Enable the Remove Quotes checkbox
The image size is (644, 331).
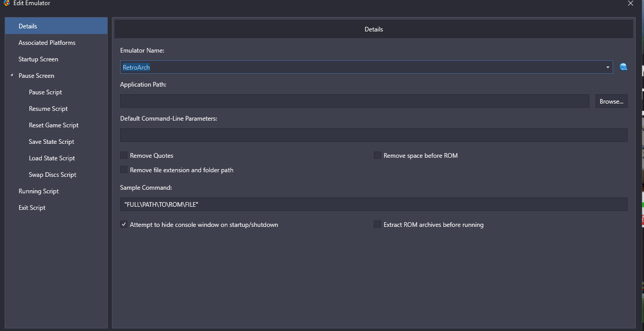pos(124,155)
